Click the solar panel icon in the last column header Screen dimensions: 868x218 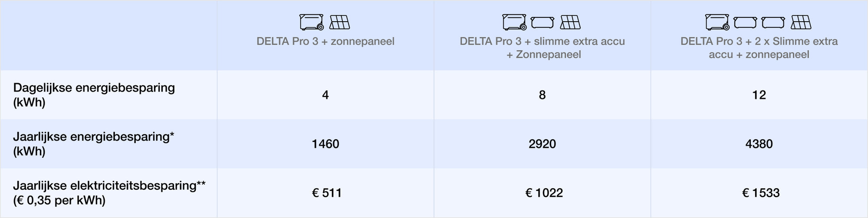[x=801, y=22]
